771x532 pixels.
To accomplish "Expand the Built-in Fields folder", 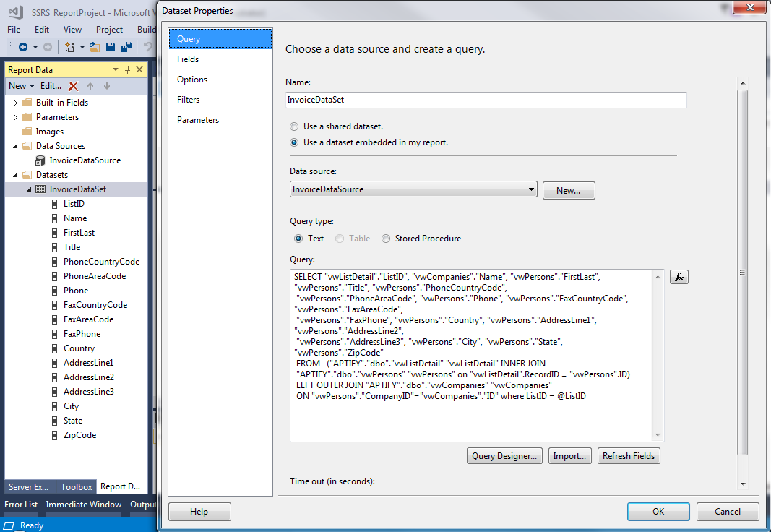I will [15, 103].
